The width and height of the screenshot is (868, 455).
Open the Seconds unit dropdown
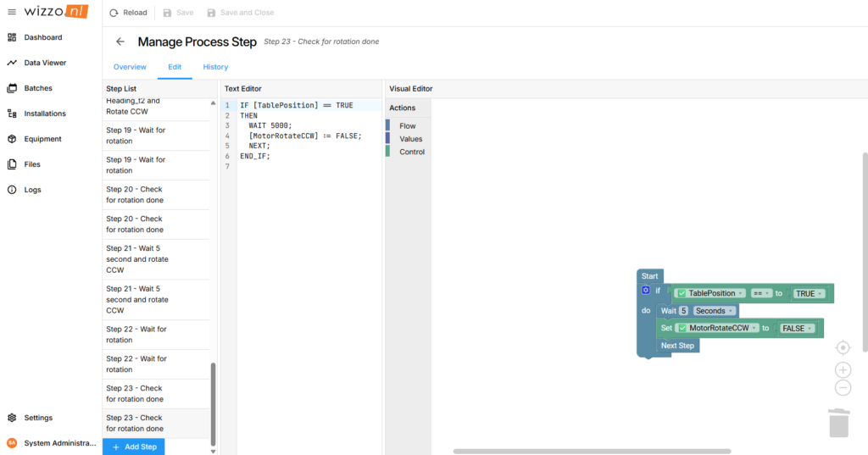[x=714, y=311]
